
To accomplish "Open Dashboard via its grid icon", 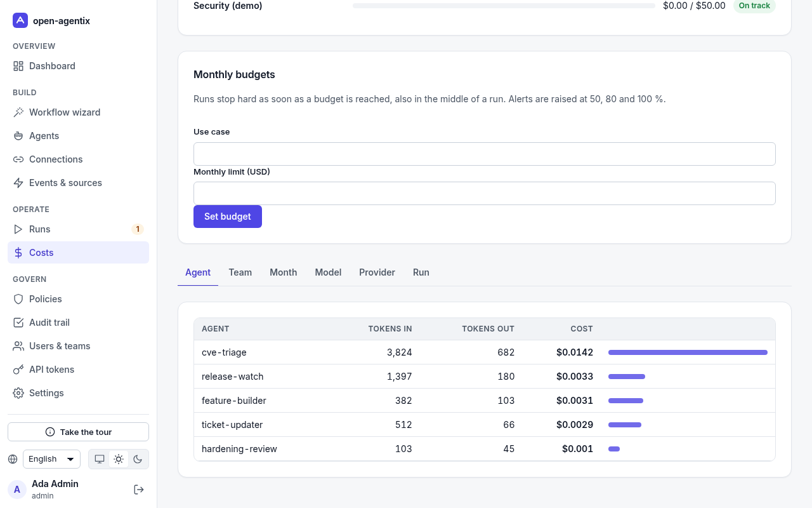I will [x=18, y=66].
